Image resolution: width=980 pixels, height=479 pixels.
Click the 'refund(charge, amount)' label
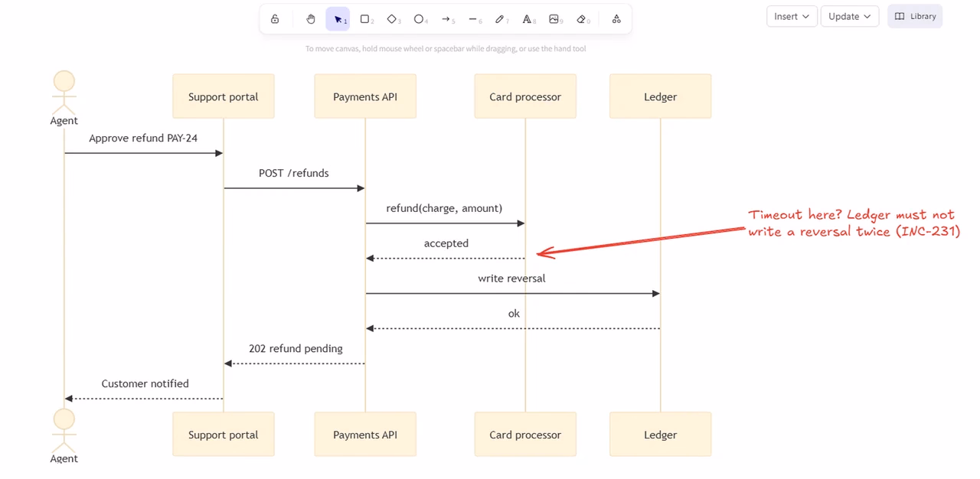pos(444,208)
